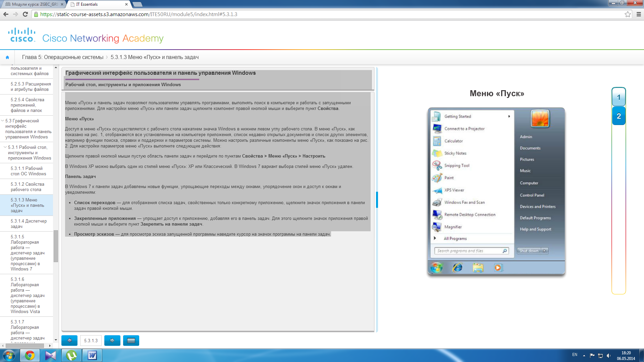The image size is (644, 362).
Task: Show figure 2 of the media panel
Action: (x=619, y=116)
